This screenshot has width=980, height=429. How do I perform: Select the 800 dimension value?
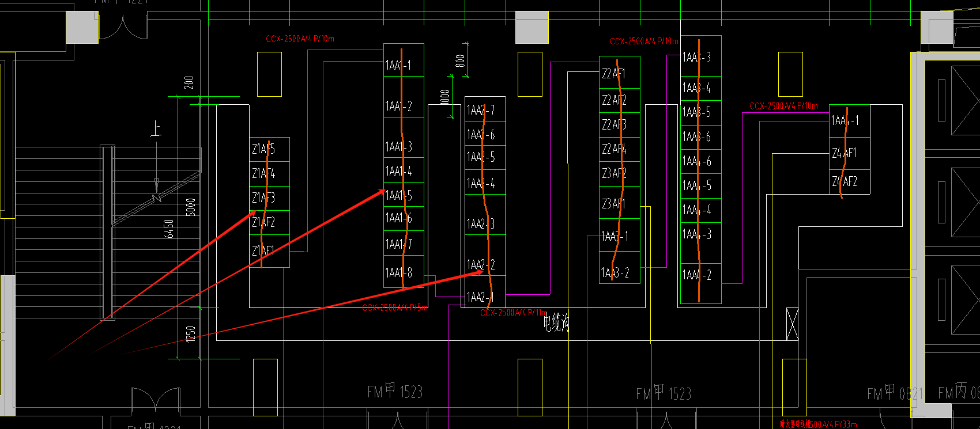(x=459, y=61)
